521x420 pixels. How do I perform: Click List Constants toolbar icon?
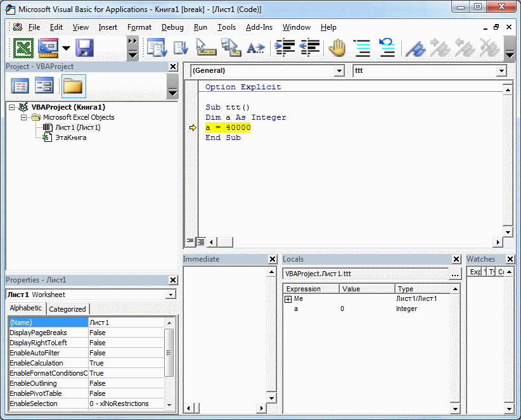(181, 48)
